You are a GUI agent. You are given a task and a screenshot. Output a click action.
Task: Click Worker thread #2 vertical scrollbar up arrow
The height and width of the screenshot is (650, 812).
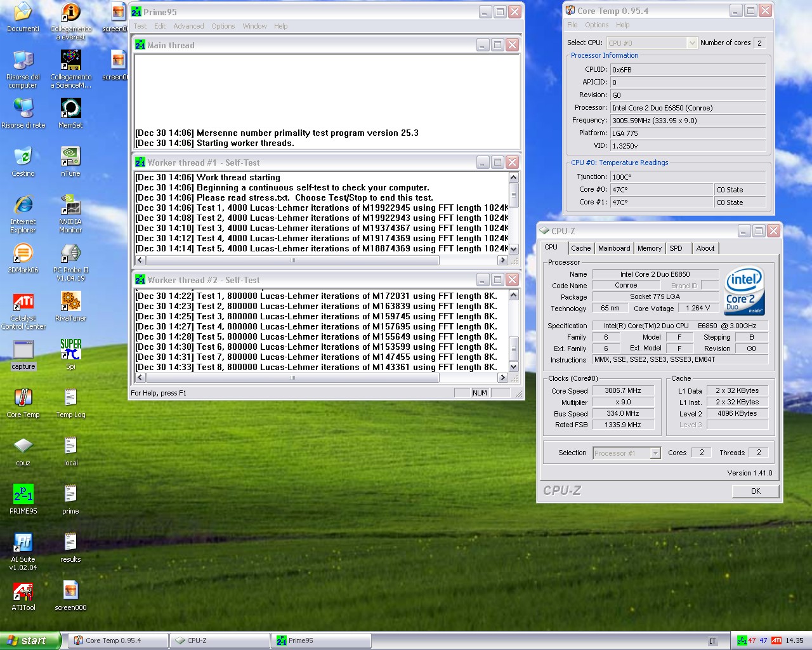[514, 295]
